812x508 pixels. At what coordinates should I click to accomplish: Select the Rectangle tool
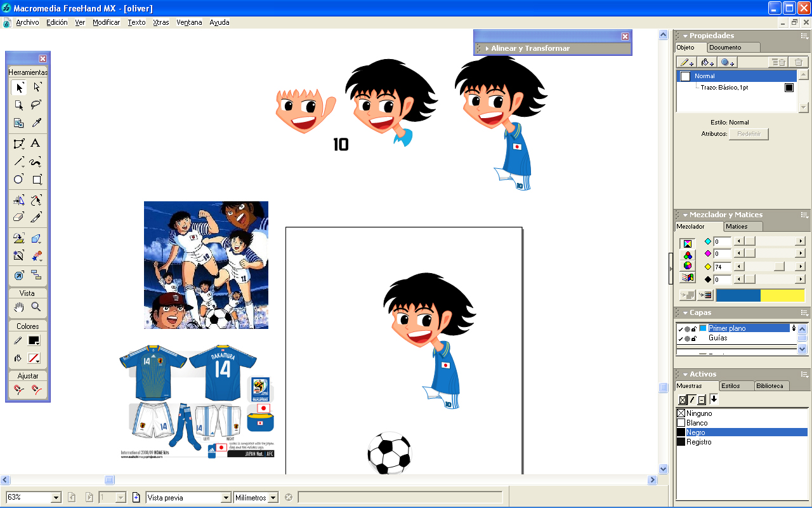[37, 179]
